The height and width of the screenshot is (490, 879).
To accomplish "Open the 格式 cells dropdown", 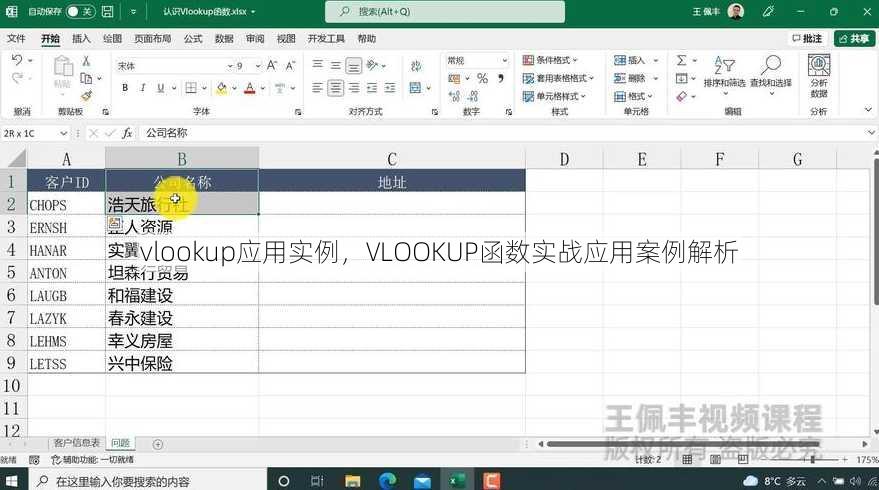I will coord(633,96).
